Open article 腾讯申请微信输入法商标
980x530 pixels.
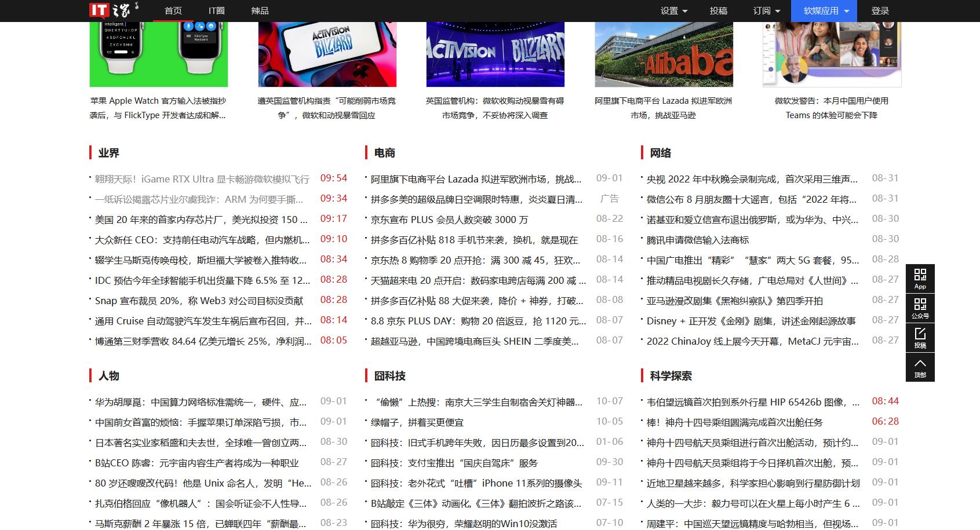[698, 240]
